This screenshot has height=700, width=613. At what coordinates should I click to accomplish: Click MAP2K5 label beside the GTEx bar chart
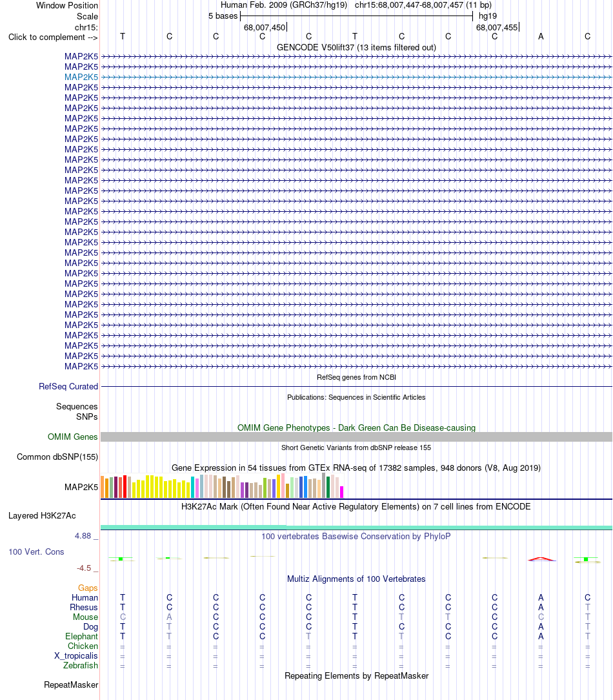tap(81, 487)
